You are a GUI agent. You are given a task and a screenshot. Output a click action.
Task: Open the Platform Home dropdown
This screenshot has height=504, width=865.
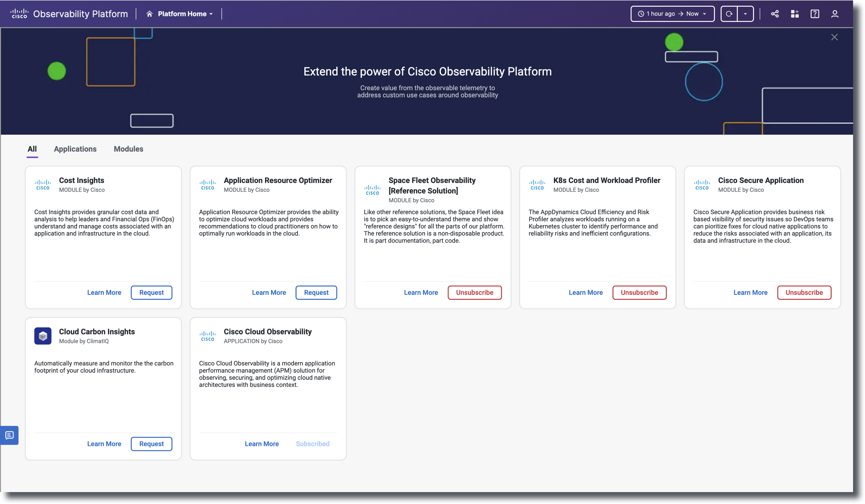pyautogui.click(x=185, y=14)
